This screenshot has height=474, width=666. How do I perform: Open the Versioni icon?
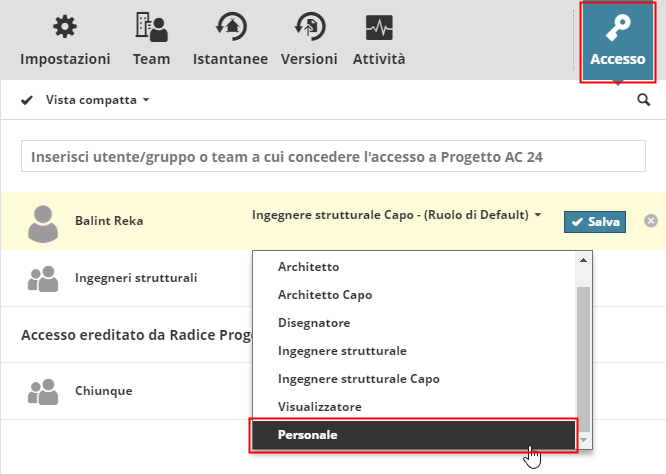point(309,27)
